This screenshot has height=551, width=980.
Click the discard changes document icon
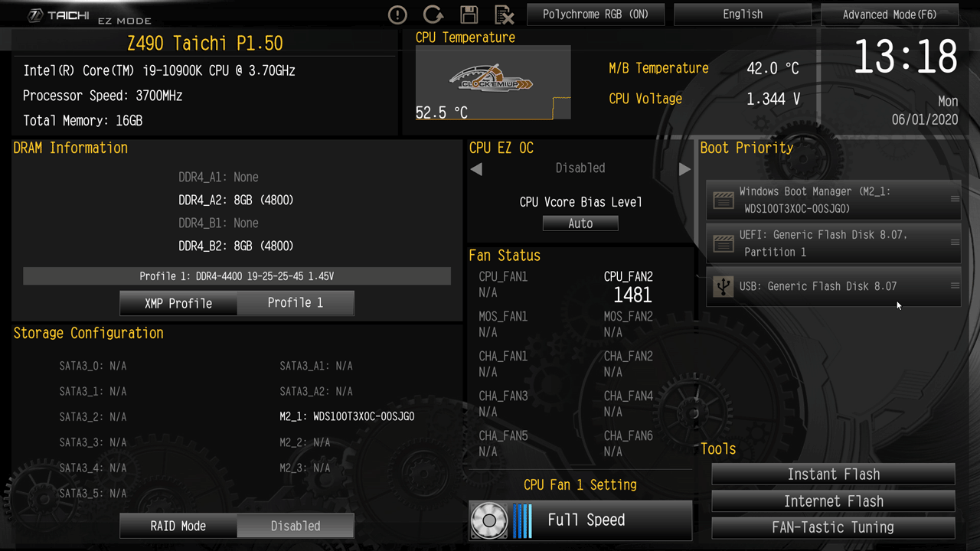coord(504,15)
